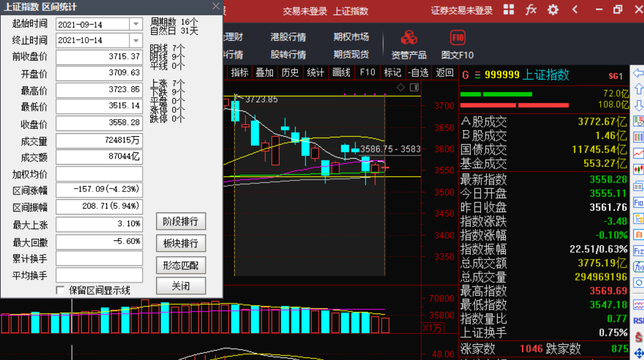Viewport: 644px width, 360px height.
Task: Click the 返回 tab
Action: pyautogui.click(x=445, y=72)
